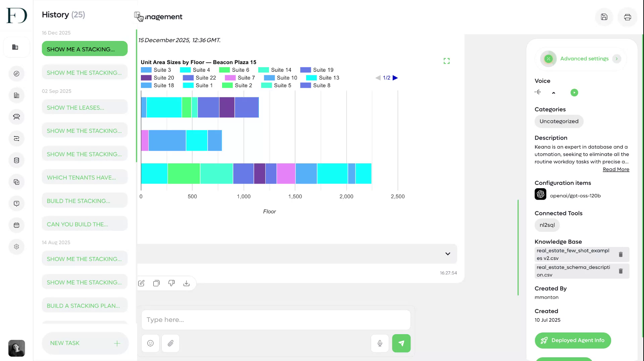This screenshot has height=361, width=644.
Task: Click the FD logo in the sidebar
Action: 16,15
